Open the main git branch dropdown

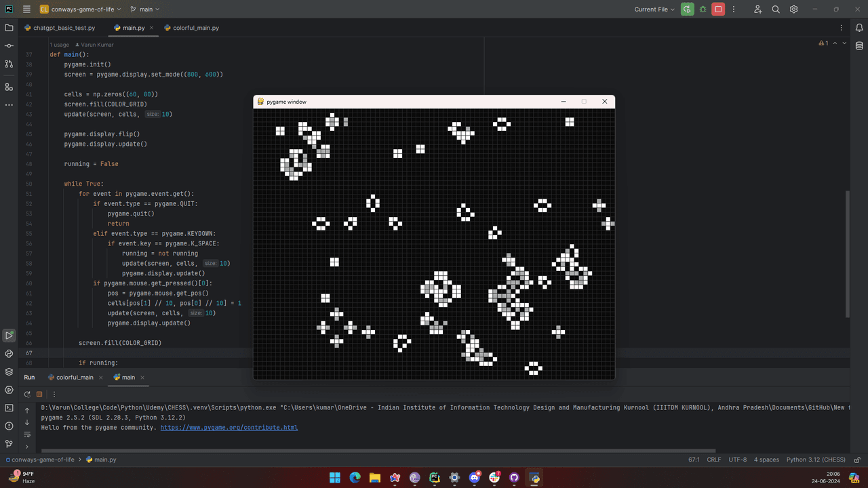(x=144, y=9)
